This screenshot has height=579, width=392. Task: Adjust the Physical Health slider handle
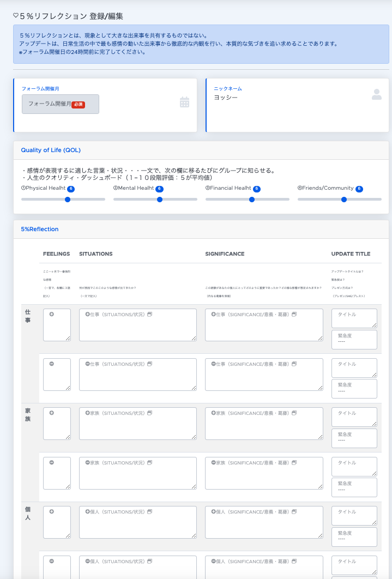click(x=68, y=200)
